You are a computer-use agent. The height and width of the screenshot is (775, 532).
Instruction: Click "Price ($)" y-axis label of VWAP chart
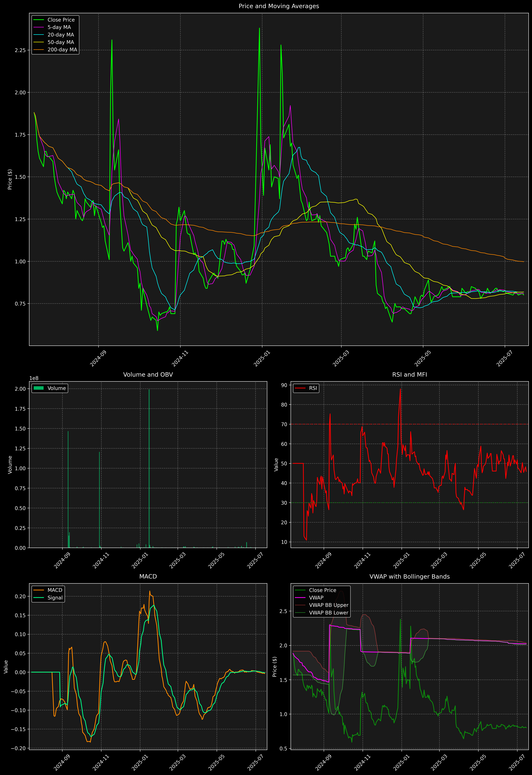pos(274,667)
